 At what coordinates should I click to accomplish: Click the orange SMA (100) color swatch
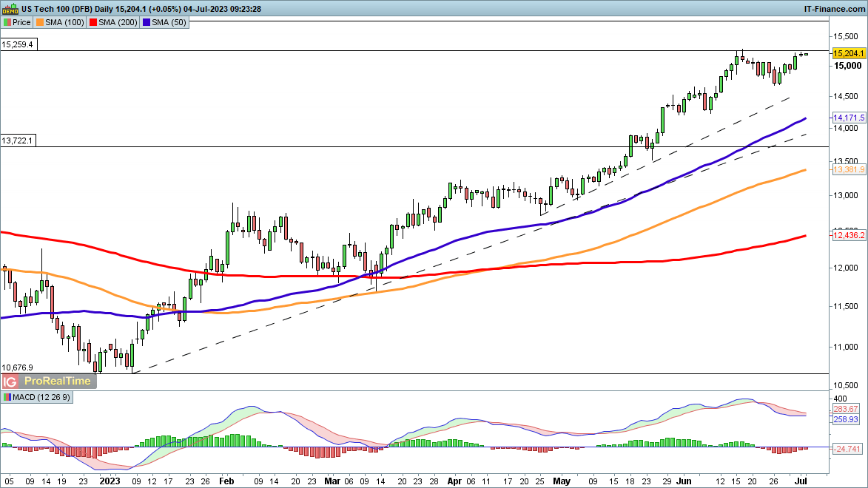[x=40, y=22]
